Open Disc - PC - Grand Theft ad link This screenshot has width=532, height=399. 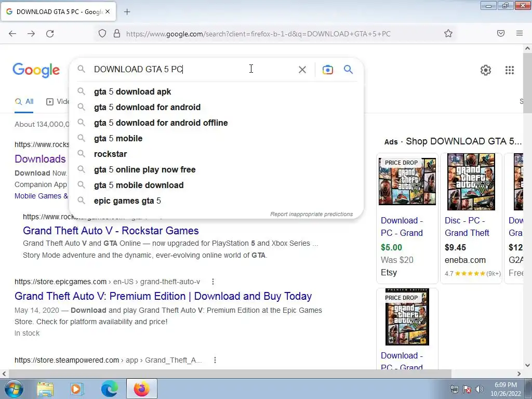click(x=467, y=227)
